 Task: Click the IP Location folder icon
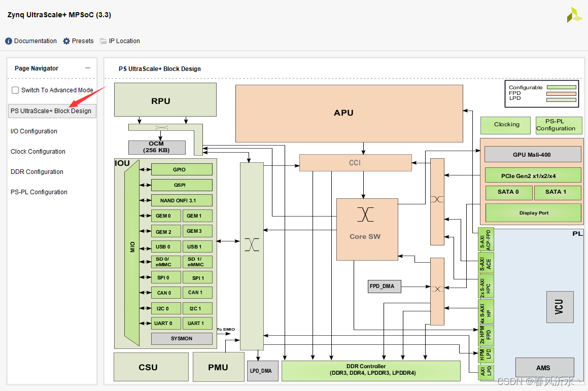[103, 41]
